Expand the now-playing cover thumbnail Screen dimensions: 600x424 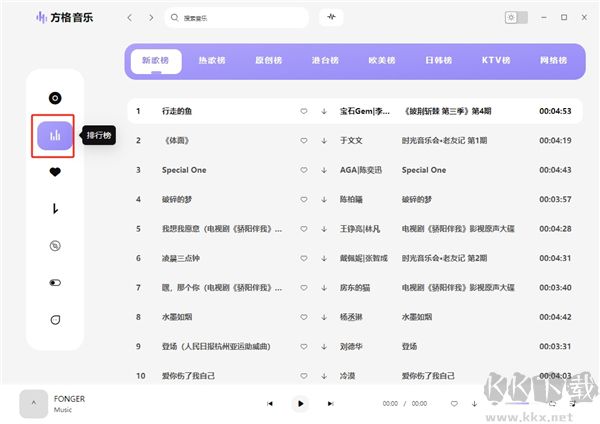(x=34, y=404)
